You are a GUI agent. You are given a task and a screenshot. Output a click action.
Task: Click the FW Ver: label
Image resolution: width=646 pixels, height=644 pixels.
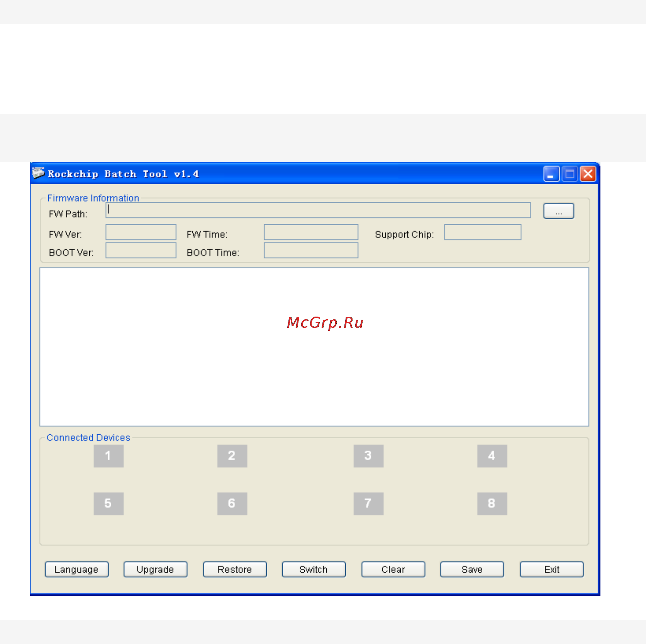(x=65, y=234)
